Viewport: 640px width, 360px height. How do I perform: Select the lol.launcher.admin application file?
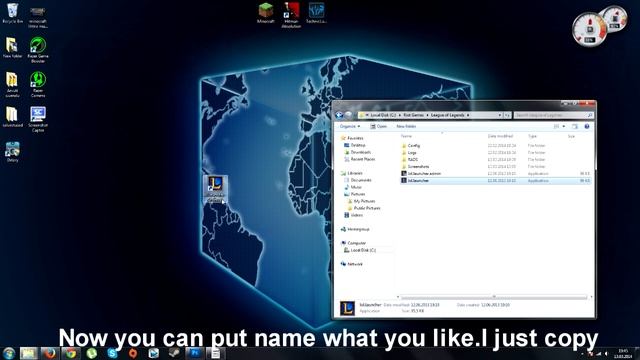click(x=424, y=174)
